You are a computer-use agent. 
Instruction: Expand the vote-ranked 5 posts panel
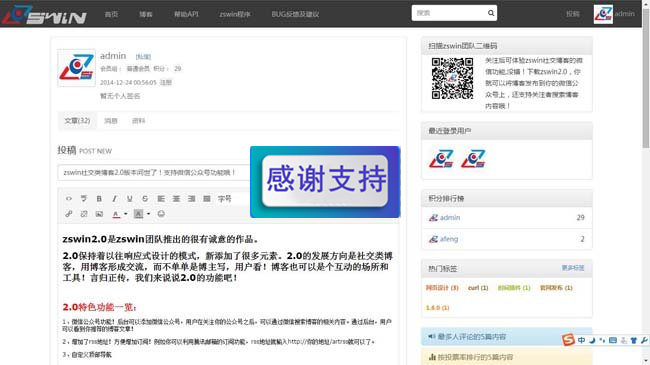click(507, 357)
